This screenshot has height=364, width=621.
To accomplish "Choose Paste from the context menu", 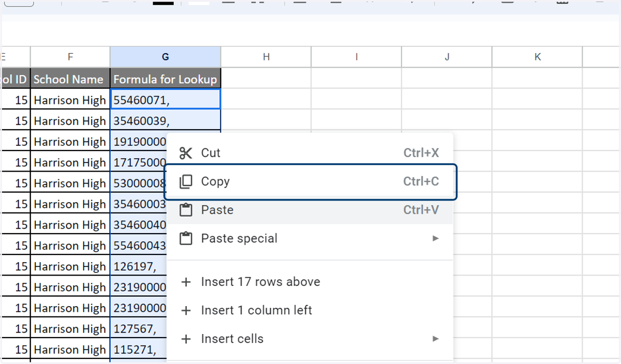I will pyautogui.click(x=310, y=210).
